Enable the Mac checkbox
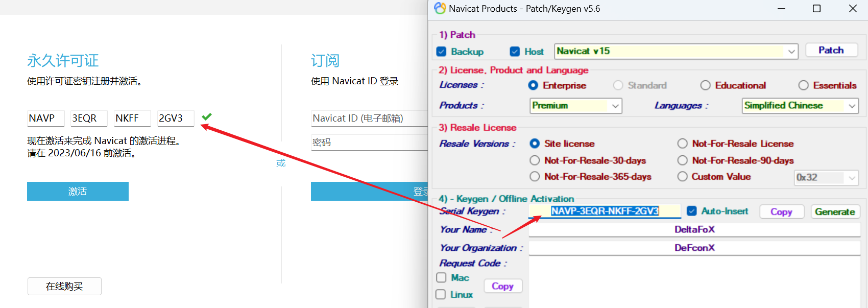The width and height of the screenshot is (868, 308). click(x=442, y=277)
